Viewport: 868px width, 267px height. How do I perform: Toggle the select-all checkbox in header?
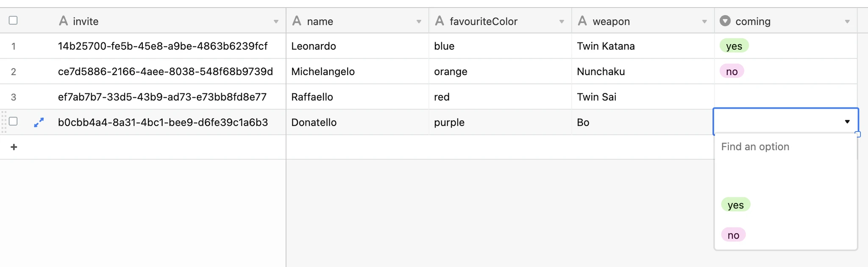click(13, 20)
